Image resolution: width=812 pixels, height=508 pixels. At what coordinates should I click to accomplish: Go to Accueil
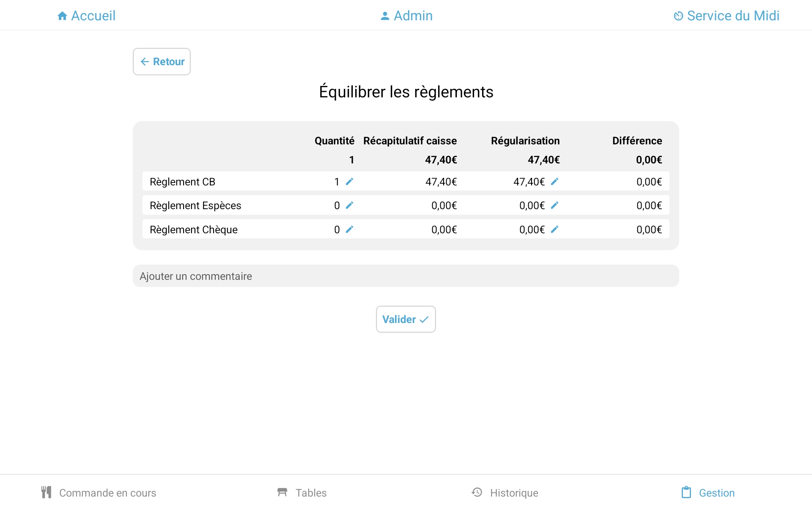[x=86, y=16]
